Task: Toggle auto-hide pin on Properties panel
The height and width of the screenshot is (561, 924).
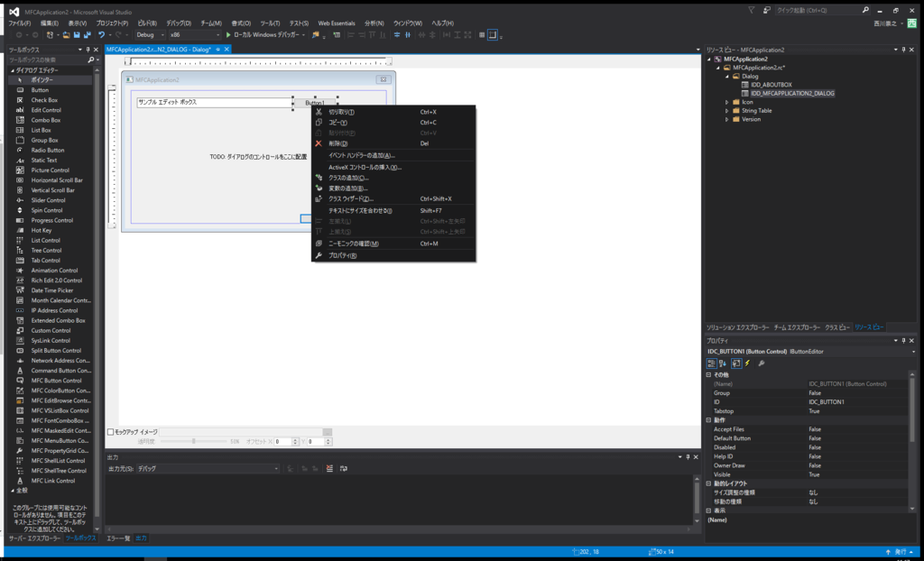Action: click(x=903, y=341)
